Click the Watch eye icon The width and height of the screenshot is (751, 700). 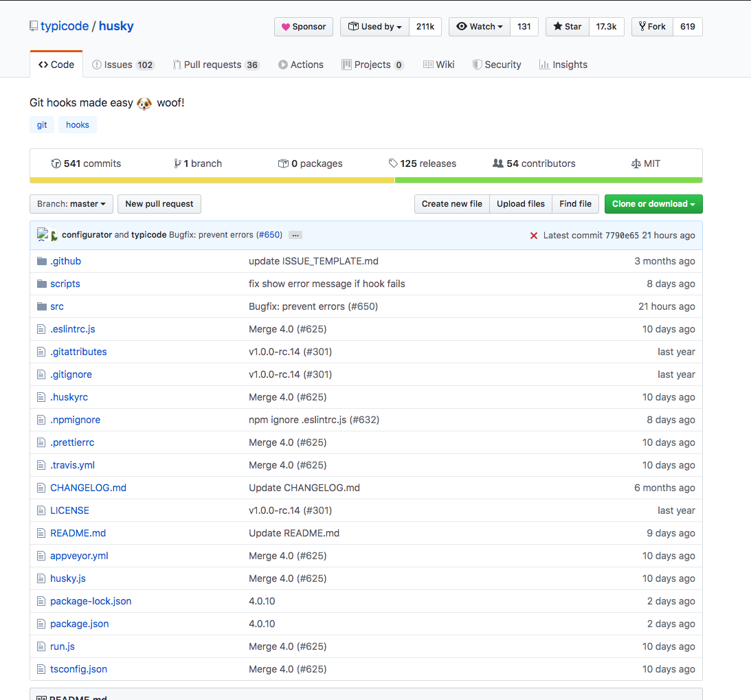click(x=462, y=26)
